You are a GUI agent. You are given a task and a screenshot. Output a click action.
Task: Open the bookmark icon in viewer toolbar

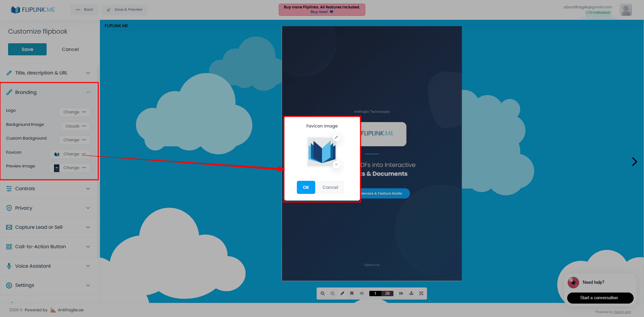(352, 294)
